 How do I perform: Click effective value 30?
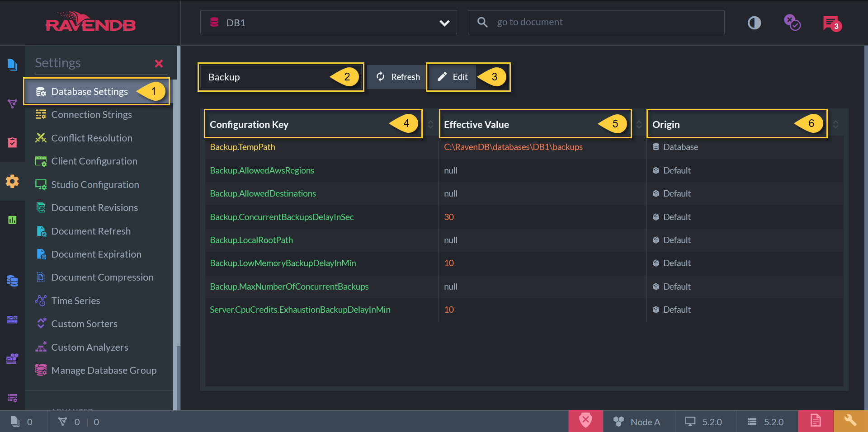[x=449, y=217]
